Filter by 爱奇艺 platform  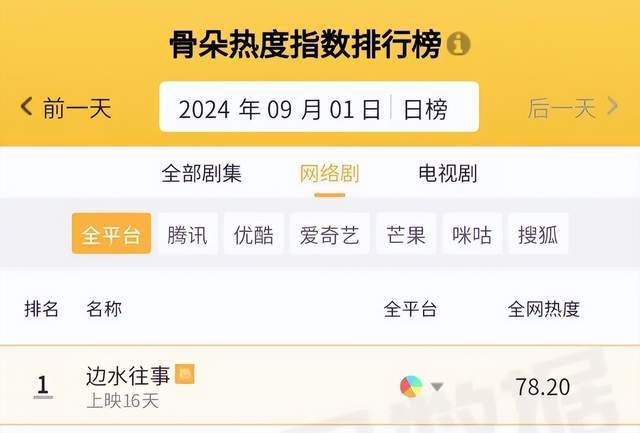click(x=330, y=235)
